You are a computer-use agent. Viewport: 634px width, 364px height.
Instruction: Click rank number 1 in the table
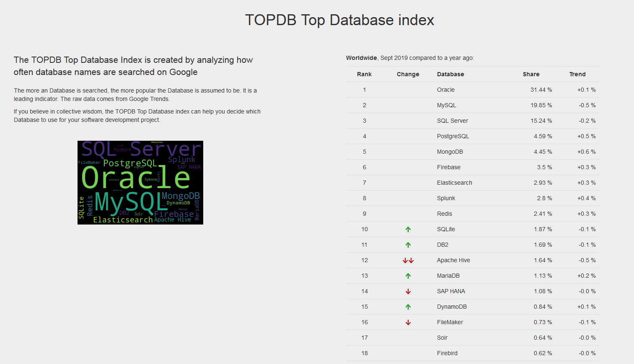365,90
